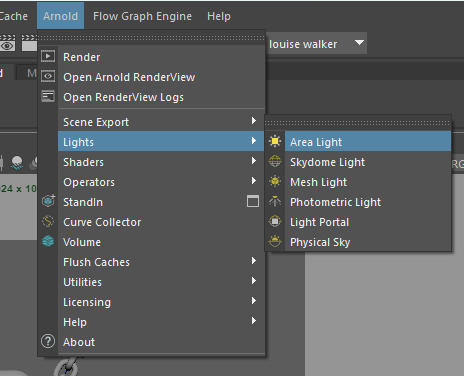The width and height of the screenshot is (464, 376).
Task: Click the Light Portal icon
Action: pyautogui.click(x=275, y=221)
